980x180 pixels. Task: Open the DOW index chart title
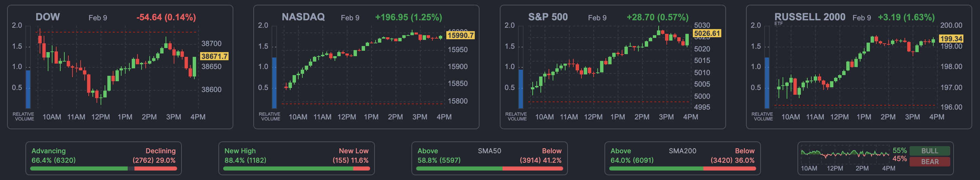47,17
